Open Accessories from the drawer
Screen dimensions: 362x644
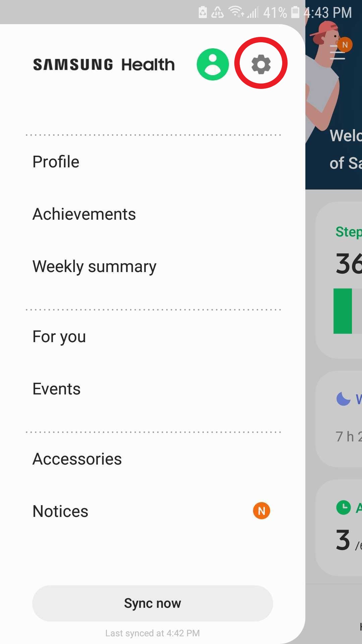77,459
